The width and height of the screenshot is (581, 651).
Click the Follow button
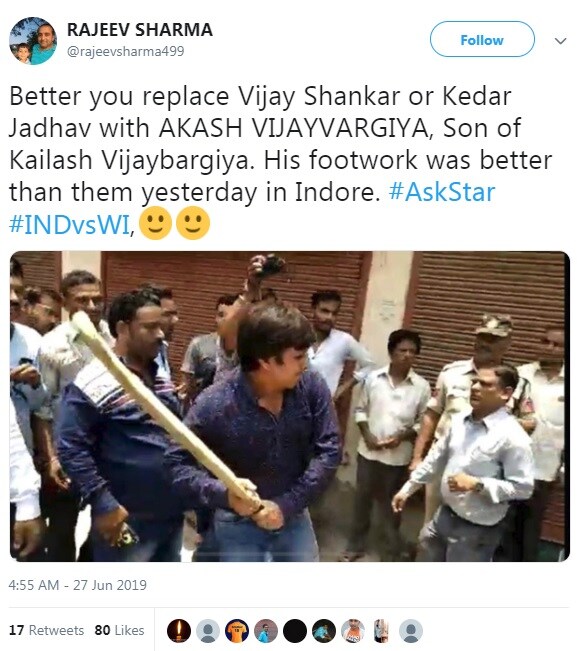coord(482,39)
